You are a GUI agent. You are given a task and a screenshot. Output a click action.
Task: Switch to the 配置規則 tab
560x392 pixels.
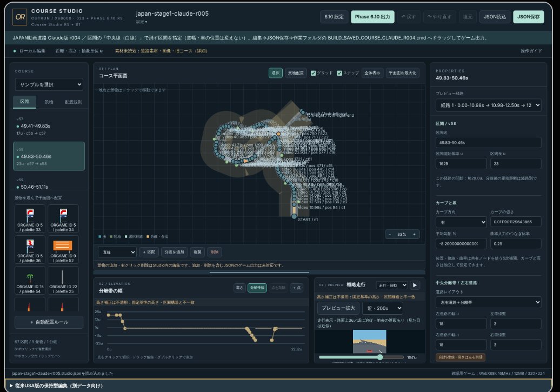(73, 102)
